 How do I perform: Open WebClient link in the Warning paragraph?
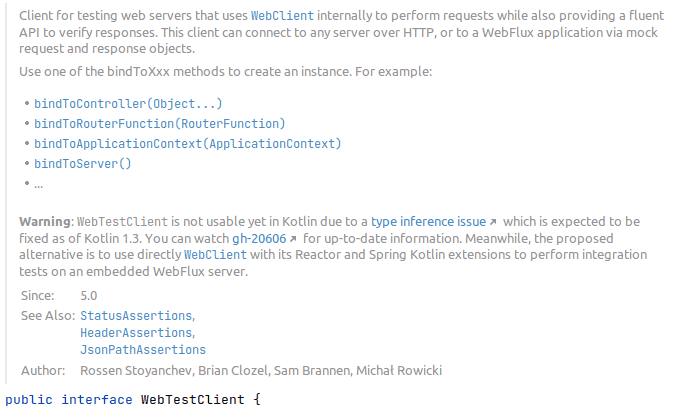[x=212, y=255]
